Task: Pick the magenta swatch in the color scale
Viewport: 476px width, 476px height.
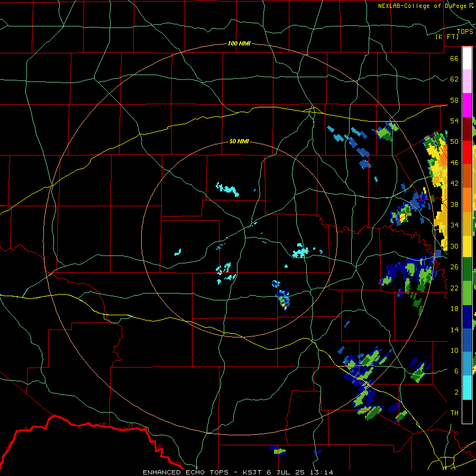Action: [x=467, y=105]
